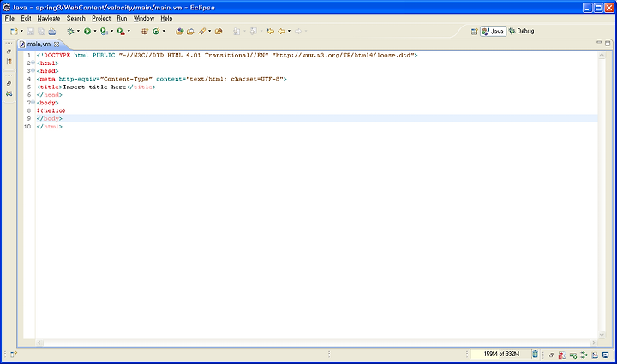
Task: Click the ${hello} text on line 8
Action: [x=51, y=110]
